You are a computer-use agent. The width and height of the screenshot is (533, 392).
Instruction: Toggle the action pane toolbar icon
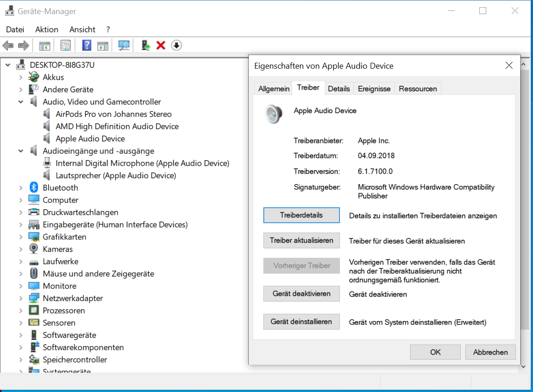pyautogui.click(x=103, y=45)
